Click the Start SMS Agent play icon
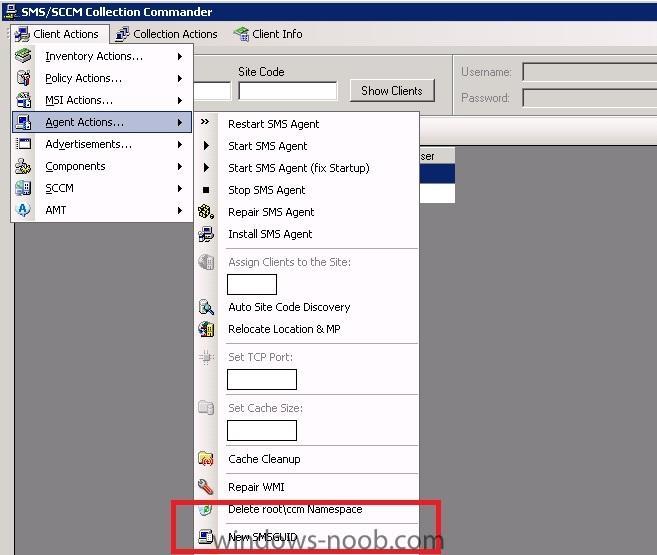Viewport: 657px width, 555px height. click(206, 145)
